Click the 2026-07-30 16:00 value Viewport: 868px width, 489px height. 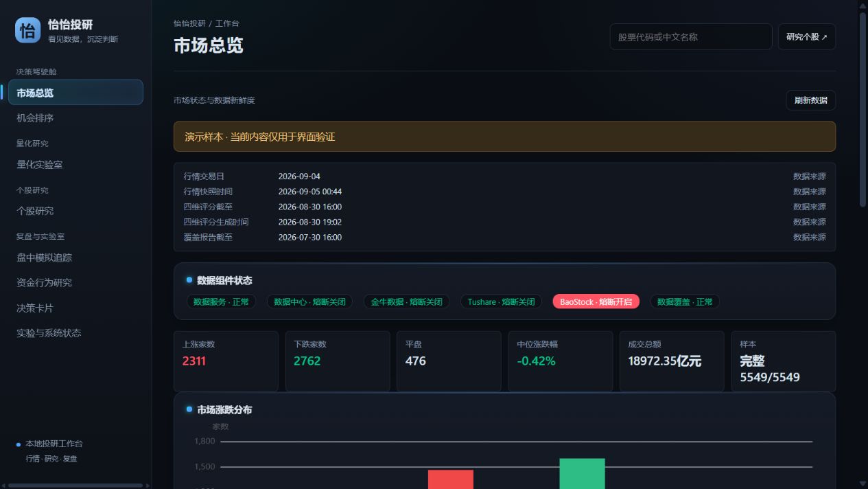pyautogui.click(x=310, y=237)
